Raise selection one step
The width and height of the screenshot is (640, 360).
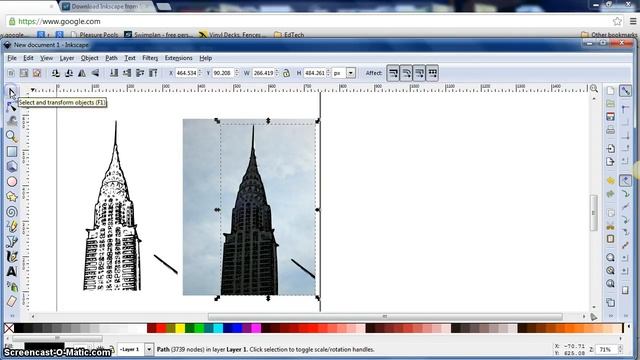[x=140, y=73]
